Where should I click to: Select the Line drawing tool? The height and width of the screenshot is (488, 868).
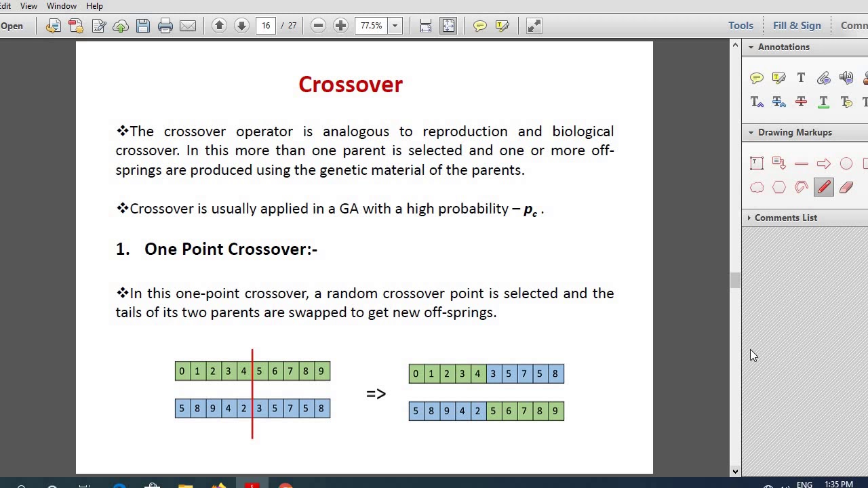tap(802, 164)
